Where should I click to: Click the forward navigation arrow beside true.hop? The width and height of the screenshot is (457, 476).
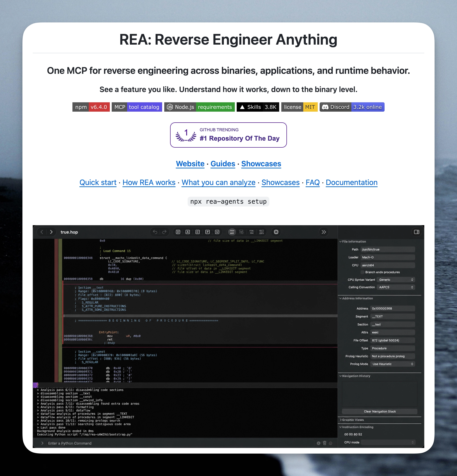click(51, 232)
